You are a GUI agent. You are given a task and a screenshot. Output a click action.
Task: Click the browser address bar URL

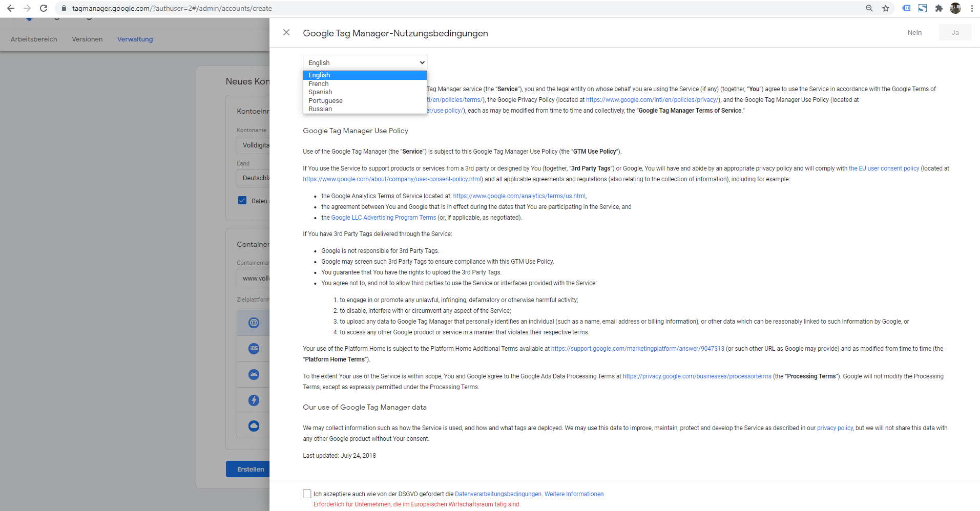(x=172, y=8)
